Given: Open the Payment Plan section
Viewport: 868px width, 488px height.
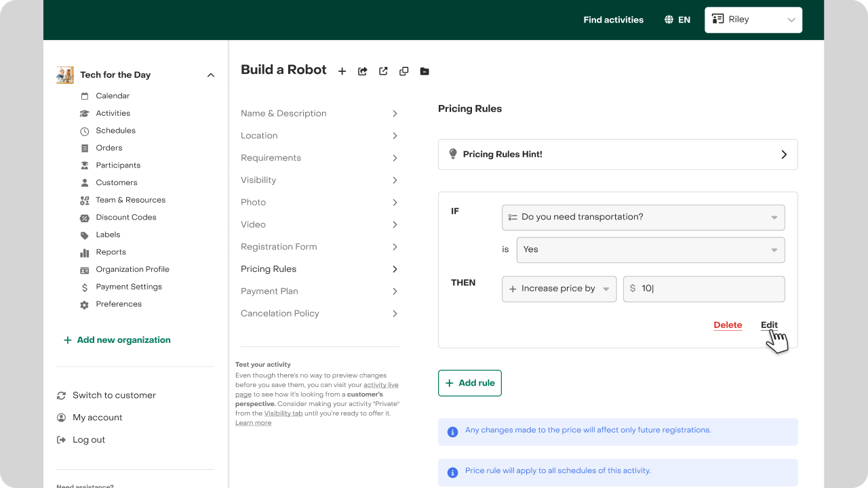Looking at the screenshot, I should pyautogui.click(x=319, y=291).
